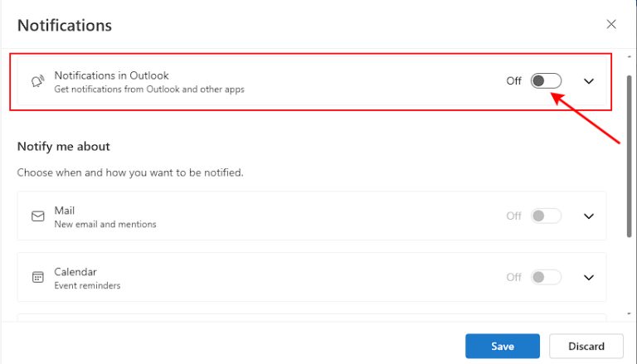Save the notification settings
637x364 pixels.
503,346
